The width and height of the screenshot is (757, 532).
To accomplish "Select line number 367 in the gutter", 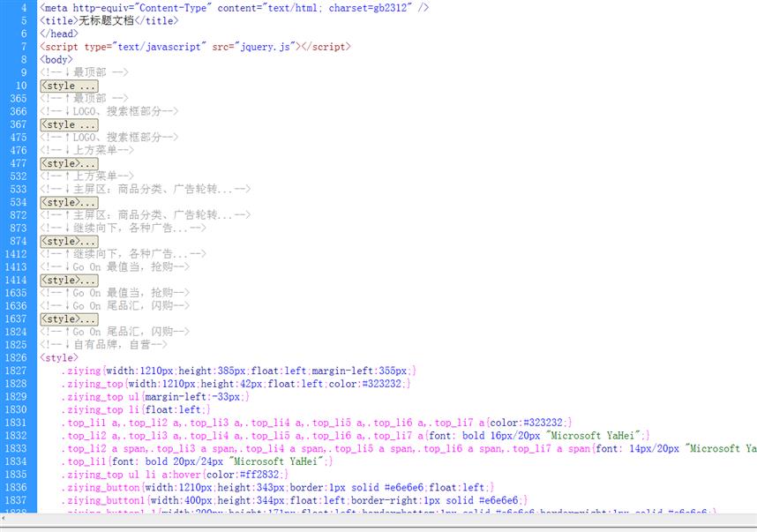I will click(x=19, y=124).
